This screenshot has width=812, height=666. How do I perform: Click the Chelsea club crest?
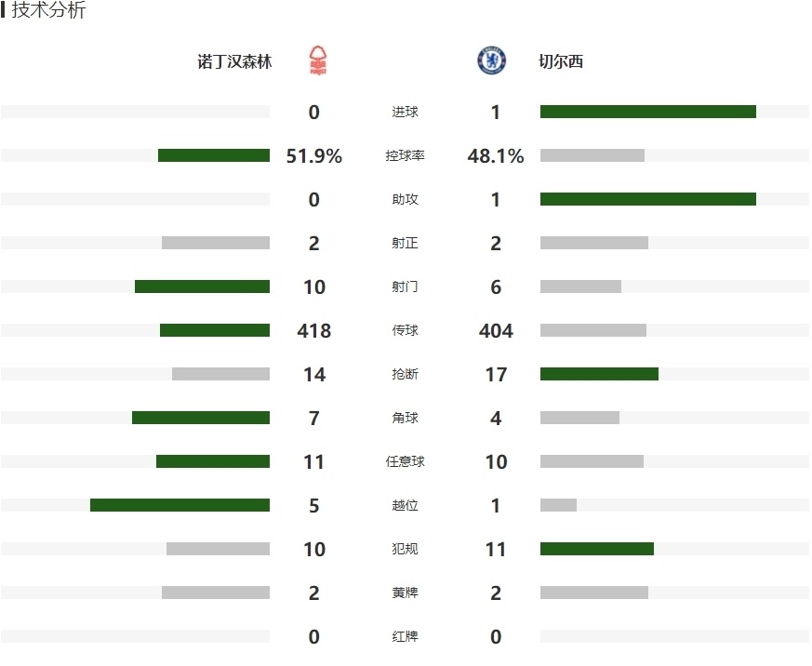(x=491, y=60)
